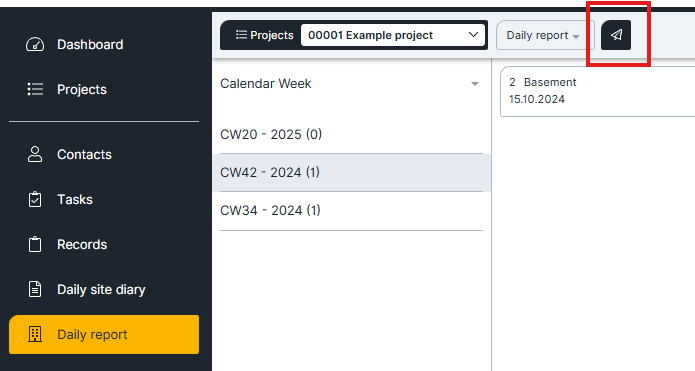
Task: Open the Basement report card dated 15.10.2024
Action: pyautogui.click(x=597, y=91)
